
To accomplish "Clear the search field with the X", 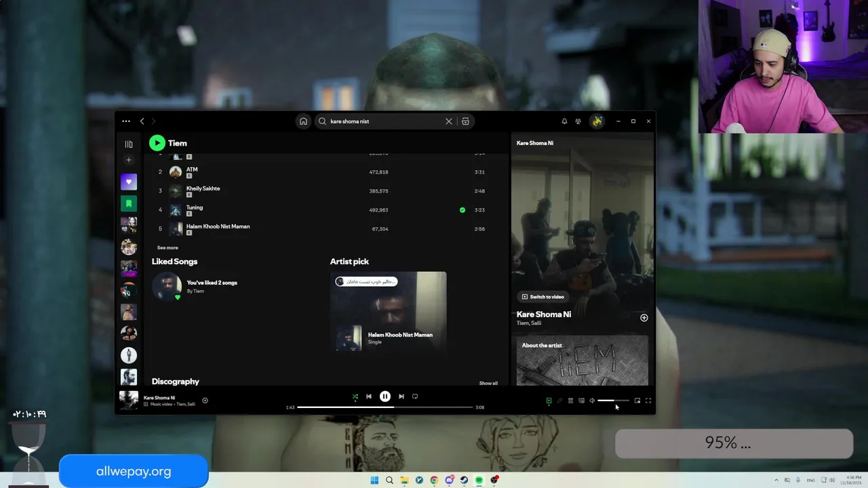I will (x=448, y=121).
